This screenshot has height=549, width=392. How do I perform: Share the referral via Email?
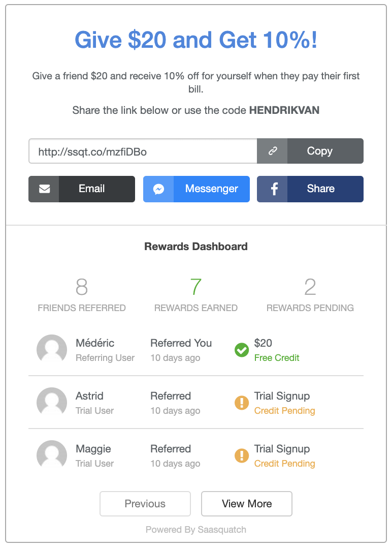(x=92, y=189)
